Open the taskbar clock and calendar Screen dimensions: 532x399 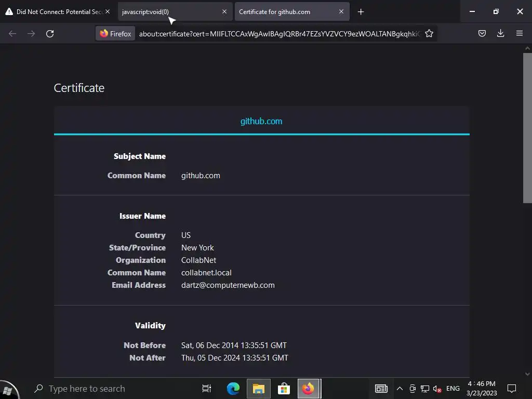pyautogui.click(x=482, y=389)
